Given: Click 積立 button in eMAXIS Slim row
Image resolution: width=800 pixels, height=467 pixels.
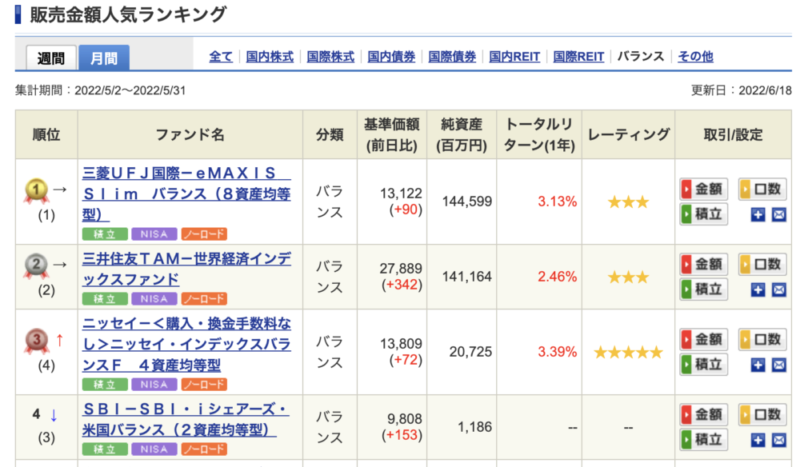Looking at the screenshot, I should 704,214.
